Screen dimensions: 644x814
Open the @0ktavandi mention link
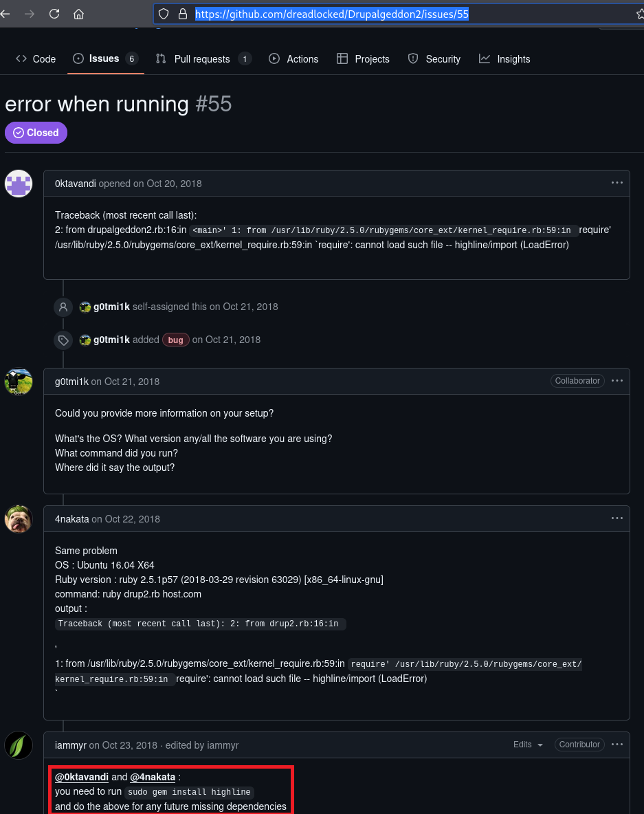click(x=82, y=777)
